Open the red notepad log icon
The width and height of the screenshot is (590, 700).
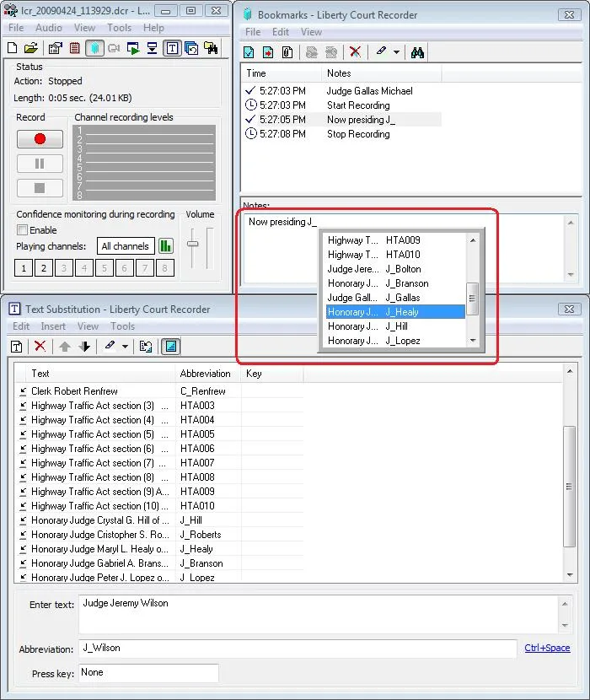[74, 48]
